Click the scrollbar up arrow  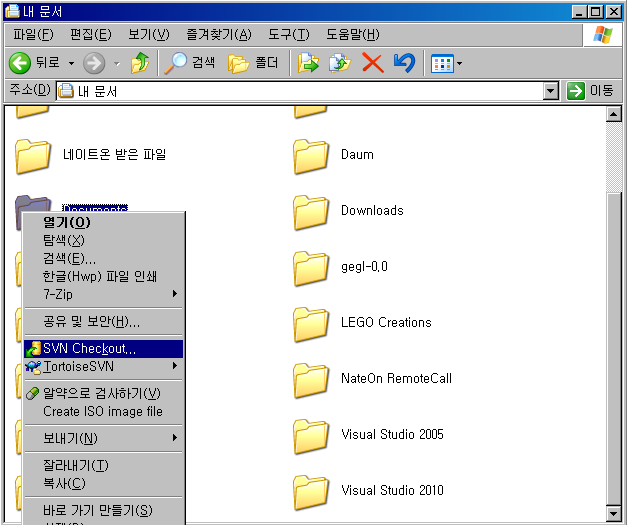(613, 115)
